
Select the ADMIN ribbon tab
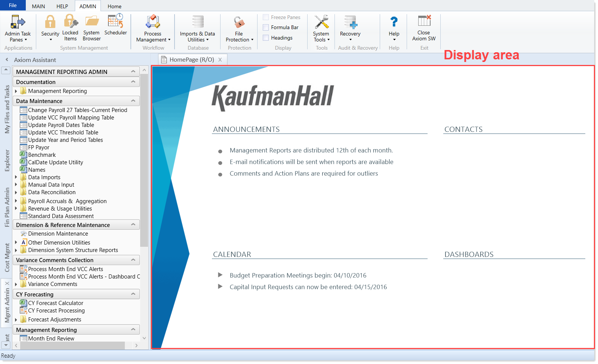point(88,6)
